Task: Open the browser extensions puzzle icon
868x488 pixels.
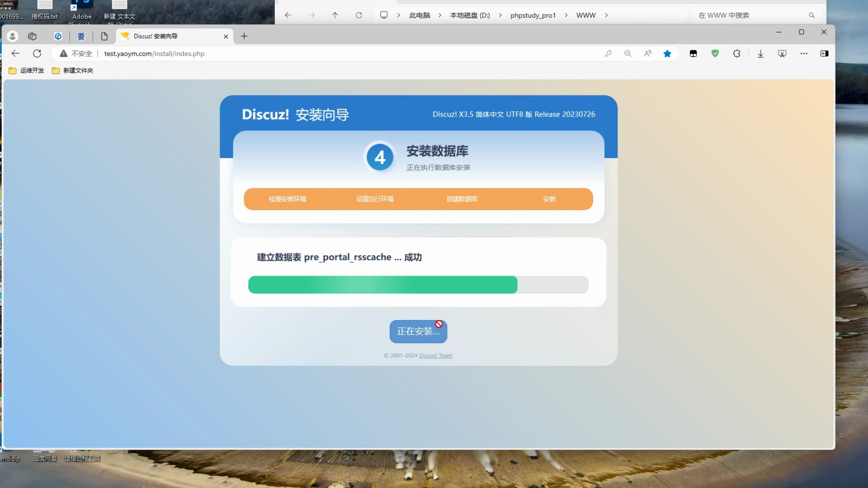Action: [x=736, y=53]
